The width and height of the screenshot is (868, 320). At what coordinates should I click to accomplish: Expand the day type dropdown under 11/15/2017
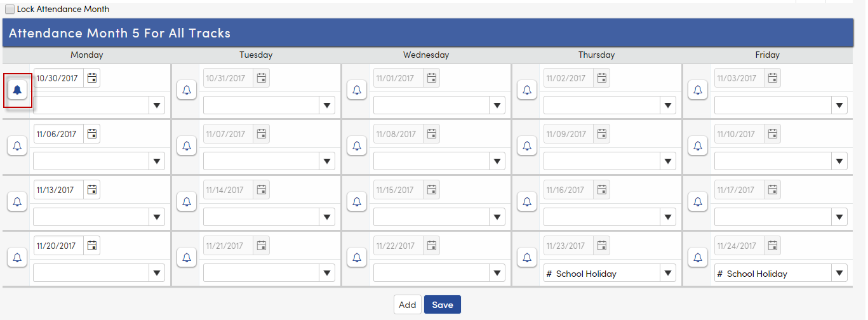(x=439, y=217)
